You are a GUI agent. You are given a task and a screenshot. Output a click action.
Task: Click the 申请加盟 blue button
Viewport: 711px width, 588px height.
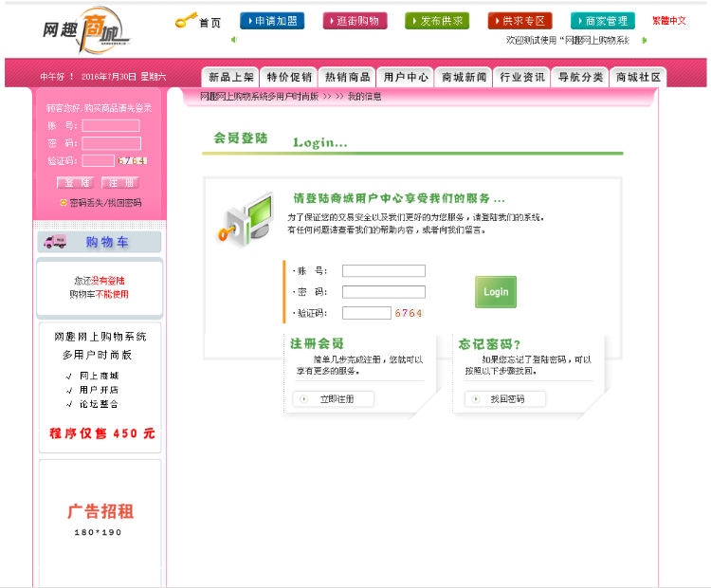272,21
